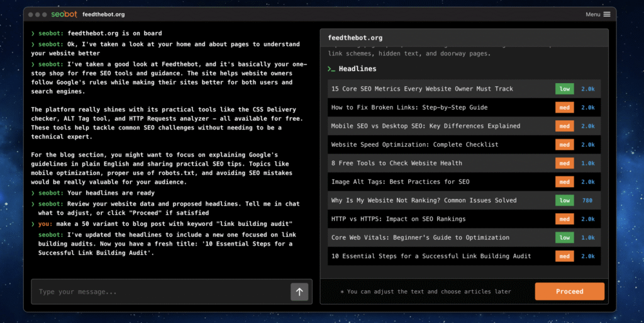Click med badge on 8 Free Tools row
Image resolution: width=644 pixels, height=323 pixels.
tap(565, 163)
